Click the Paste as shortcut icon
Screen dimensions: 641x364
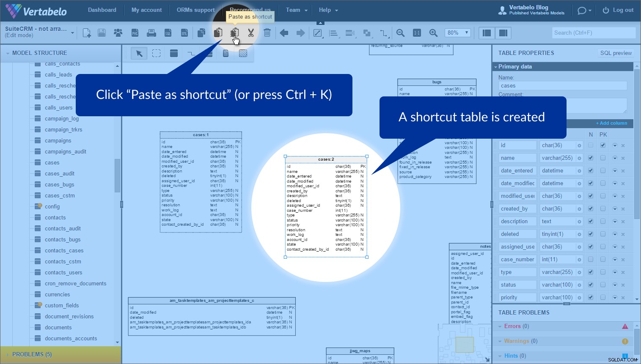(234, 33)
